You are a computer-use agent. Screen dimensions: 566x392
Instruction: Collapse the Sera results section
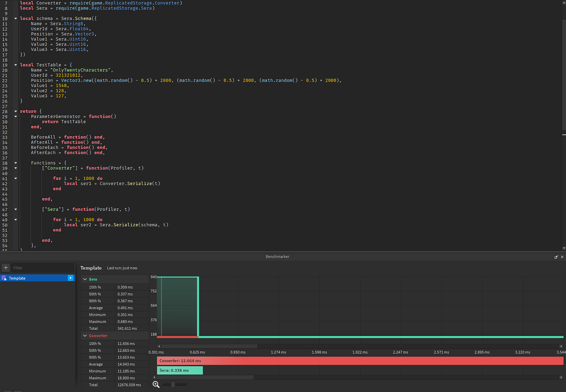(85, 279)
